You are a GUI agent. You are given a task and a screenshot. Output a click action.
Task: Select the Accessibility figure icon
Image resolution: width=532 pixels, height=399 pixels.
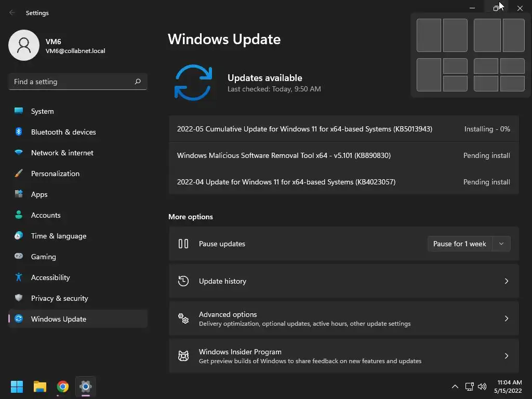tap(19, 277)
